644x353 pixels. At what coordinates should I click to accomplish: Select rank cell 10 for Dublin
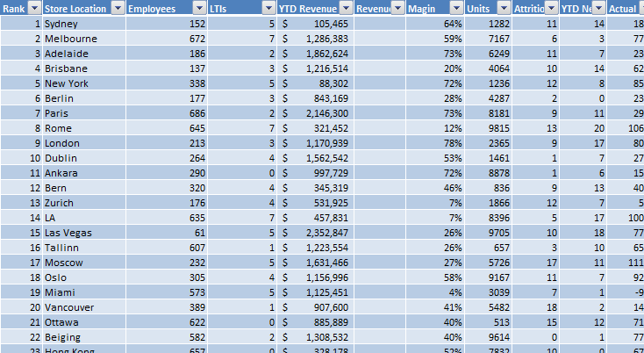pyautogui.click(x=21, y=158)
